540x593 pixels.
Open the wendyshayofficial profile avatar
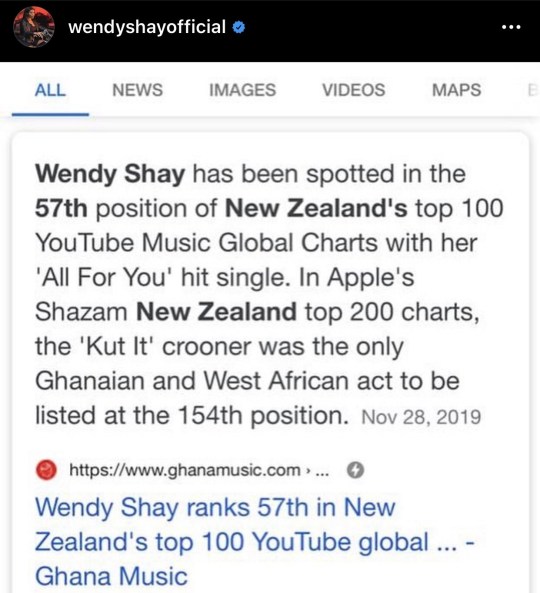34,27
